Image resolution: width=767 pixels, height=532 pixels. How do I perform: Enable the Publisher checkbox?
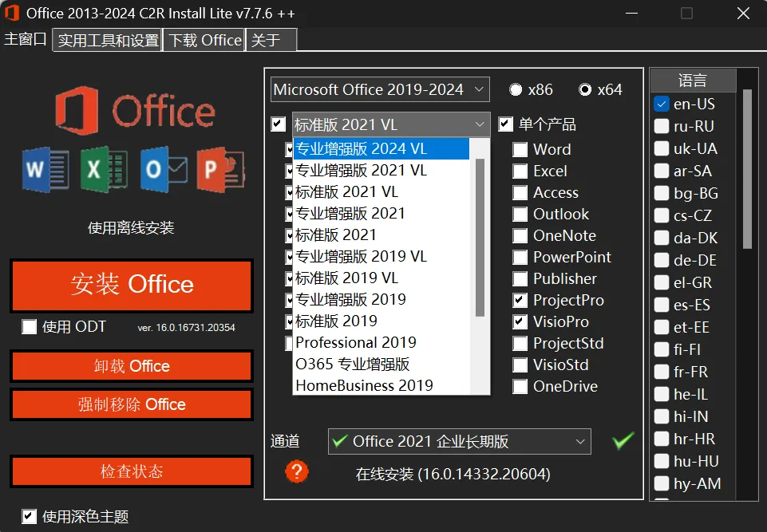[x=520, y=278]
